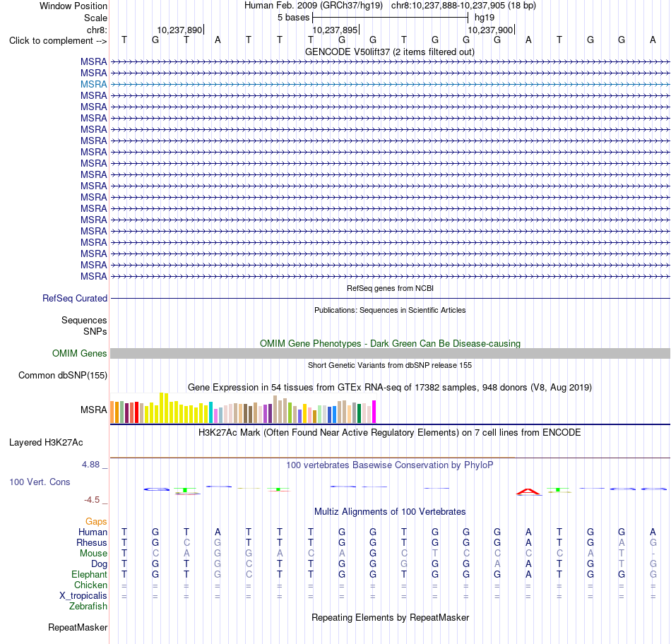Screen dimensions: 671x644
Task: Click the hg19 label beside the scale bar
Action: coord(485,18)
